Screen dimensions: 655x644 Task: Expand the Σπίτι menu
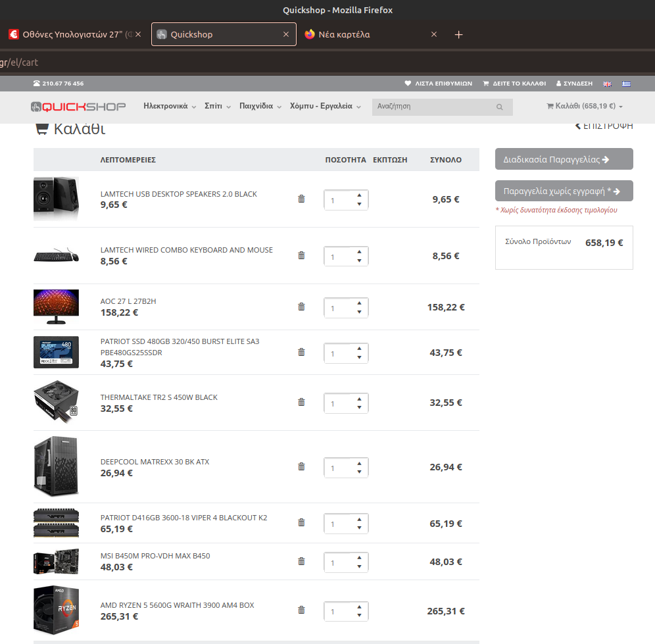[217, 106]
